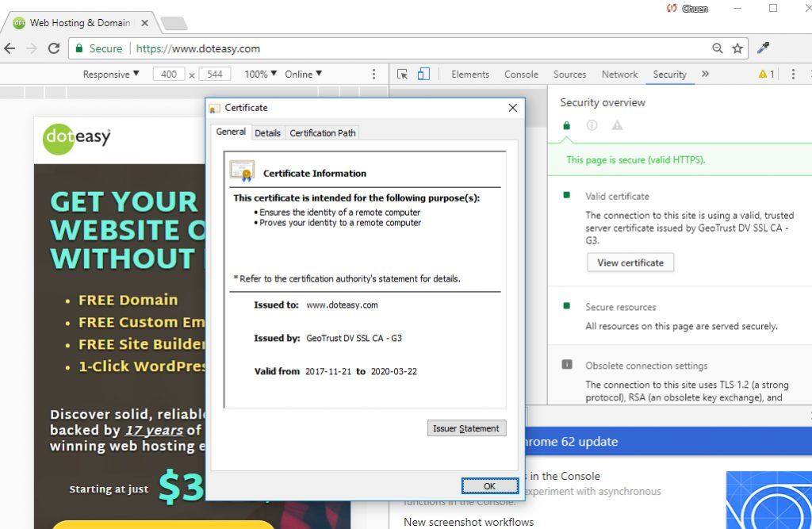Close the Certificate dialog
This screenshot has width=812, height=529.
pyautogui.click(x=513, y=108)
